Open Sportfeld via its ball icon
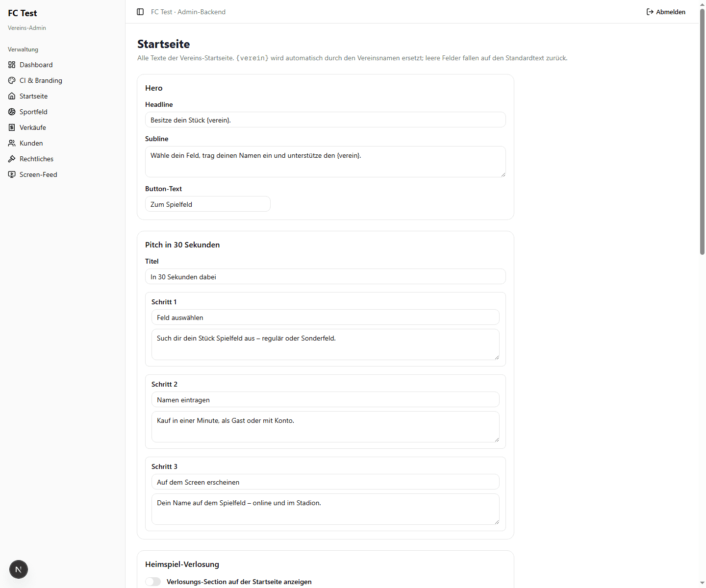The height and width of the screenshot is (588, 706). coord(12,112)
